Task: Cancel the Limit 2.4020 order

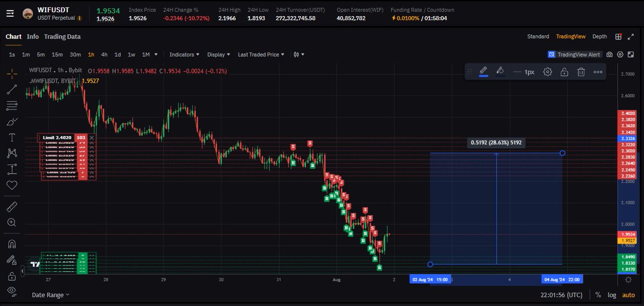Action: coord(92,138)
